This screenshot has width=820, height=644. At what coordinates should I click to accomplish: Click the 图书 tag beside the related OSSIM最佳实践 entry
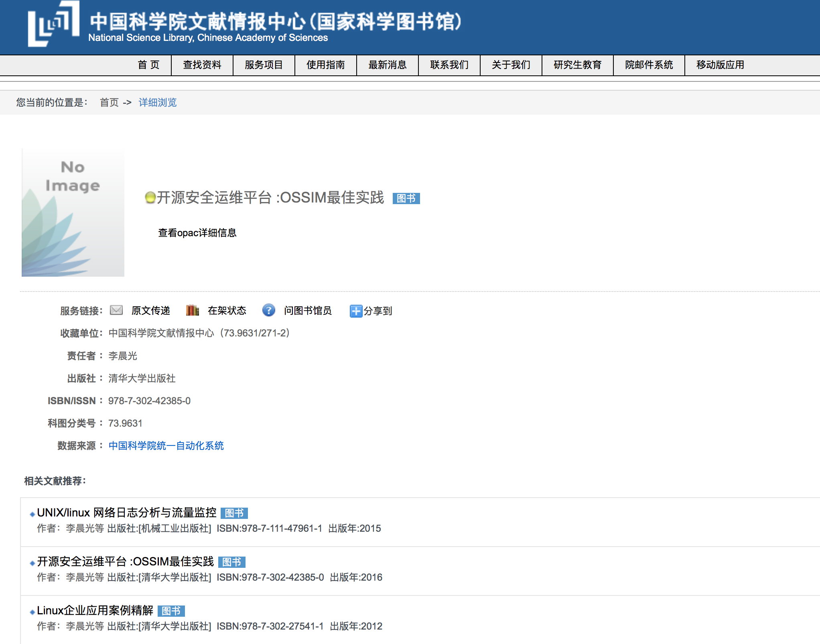(231, 562)
